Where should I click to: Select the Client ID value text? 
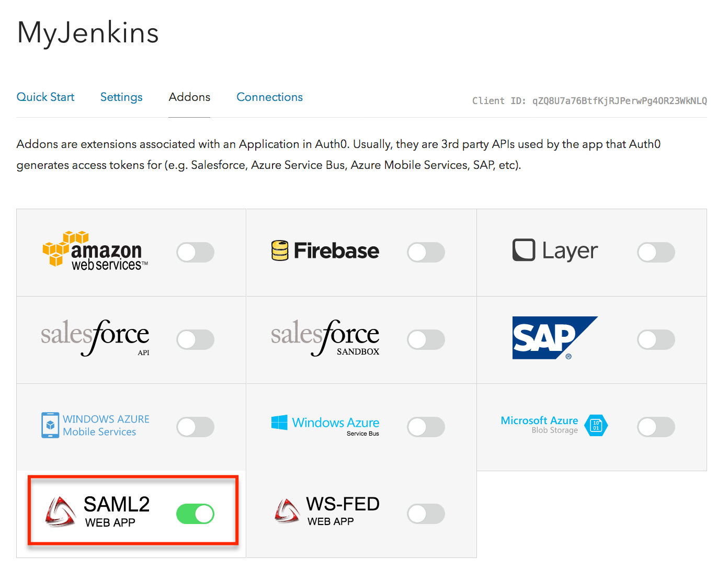coord(619,100)
